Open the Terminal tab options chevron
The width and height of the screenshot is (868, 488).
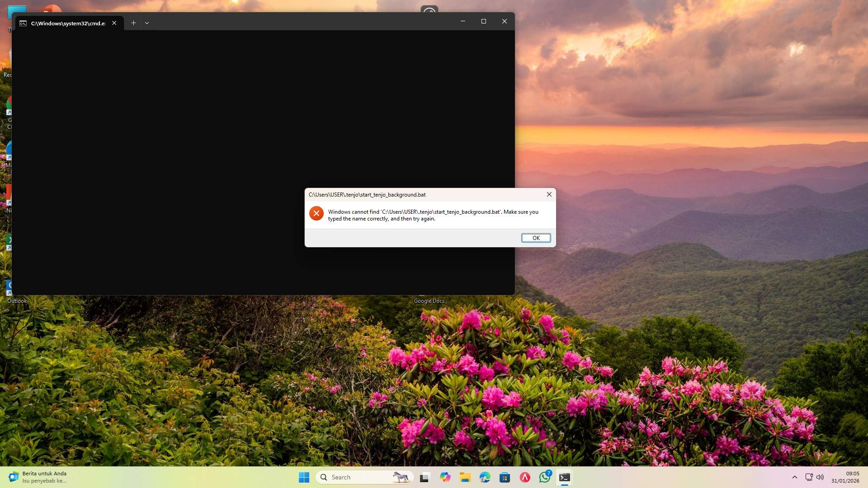click(147, 23)
